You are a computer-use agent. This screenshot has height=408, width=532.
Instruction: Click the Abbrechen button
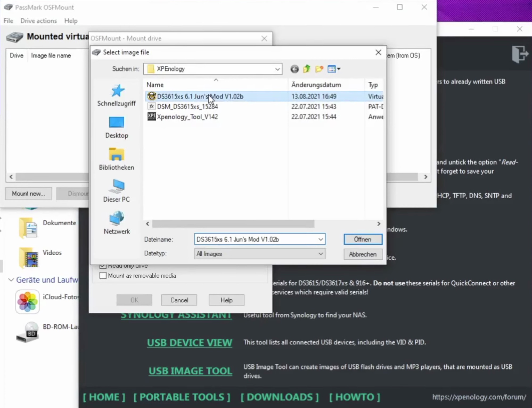pos(363,254)
